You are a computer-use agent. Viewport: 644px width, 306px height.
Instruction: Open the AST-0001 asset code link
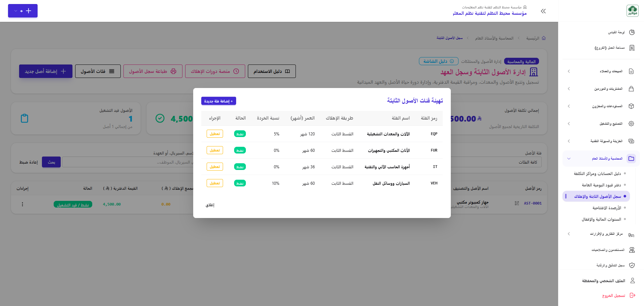(533, 203)
